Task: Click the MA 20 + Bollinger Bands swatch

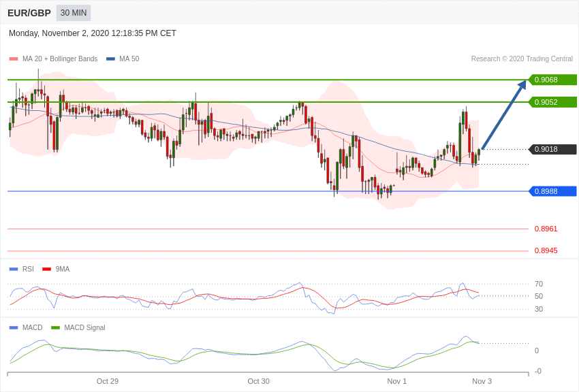Action: (x=14, y=59)
